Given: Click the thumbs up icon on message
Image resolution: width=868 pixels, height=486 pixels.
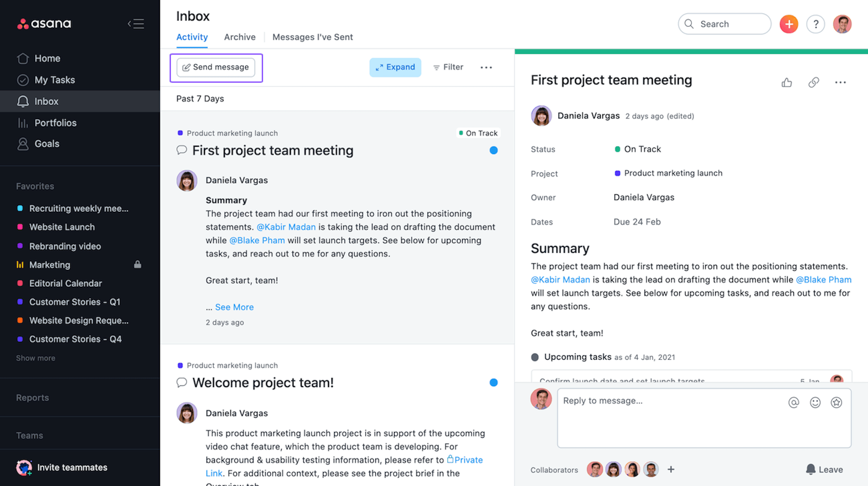Looking at the screenshot, I should tap(786, 82).
